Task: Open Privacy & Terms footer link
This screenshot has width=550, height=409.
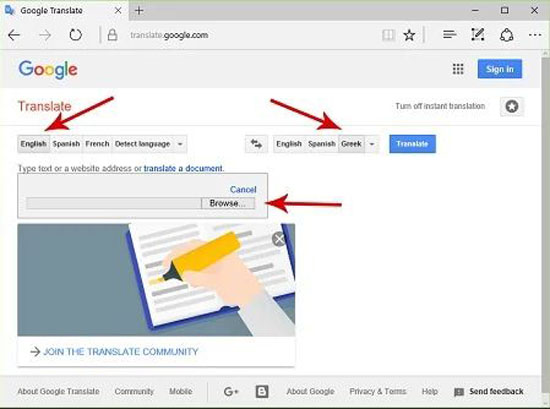Action: [x=378, y=391]
